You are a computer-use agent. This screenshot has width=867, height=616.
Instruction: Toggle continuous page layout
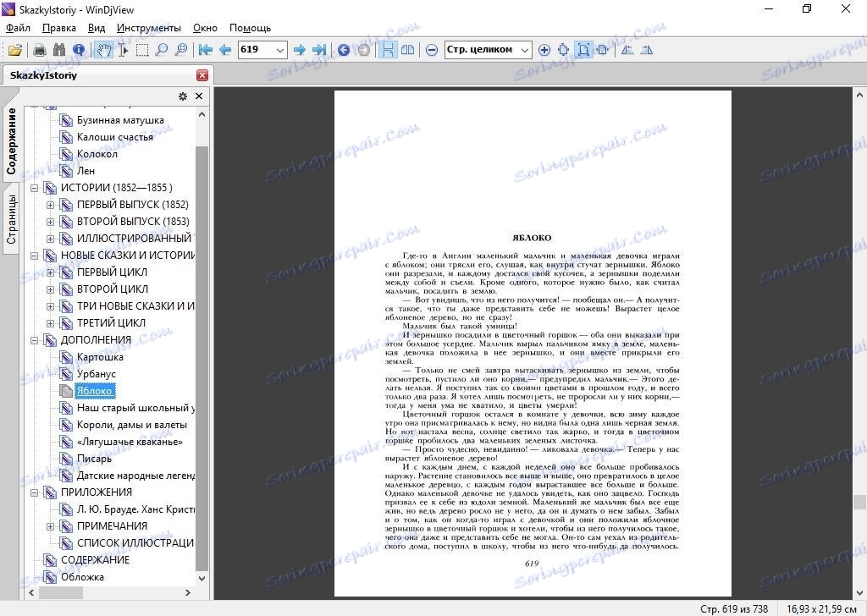pyautogui.click(x=388, y=50)
